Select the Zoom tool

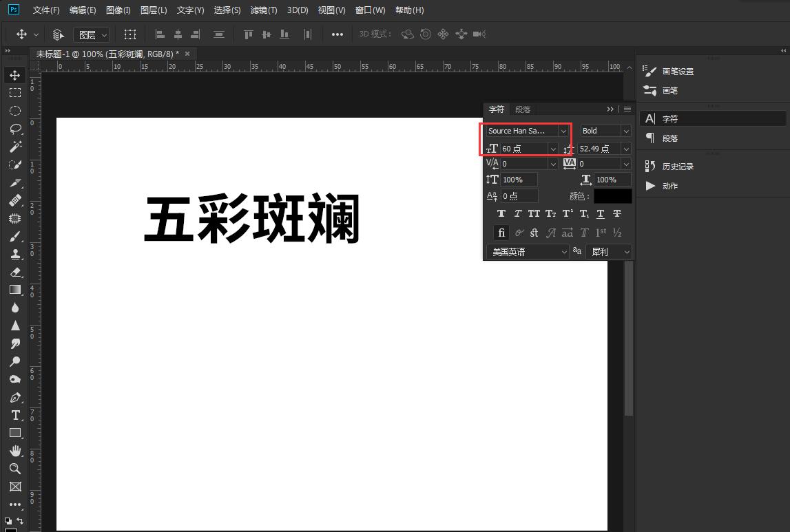pos(15,469)
